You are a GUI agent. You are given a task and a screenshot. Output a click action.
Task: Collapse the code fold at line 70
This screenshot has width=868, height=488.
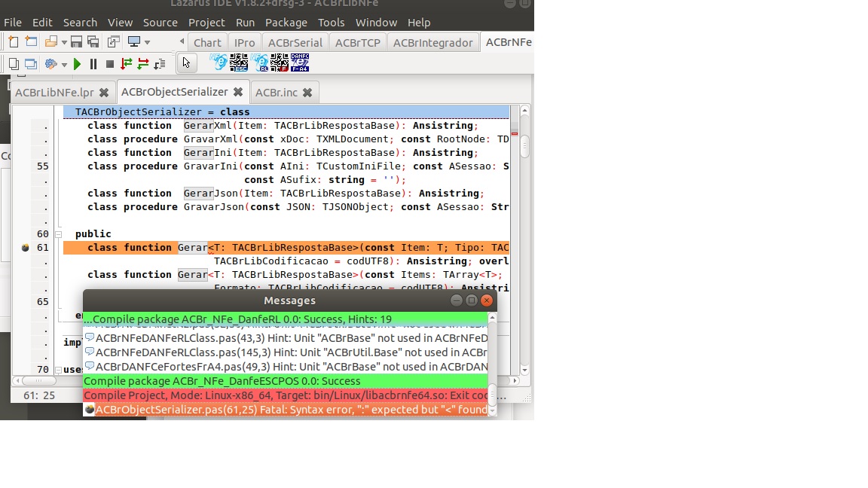point(58,370)
